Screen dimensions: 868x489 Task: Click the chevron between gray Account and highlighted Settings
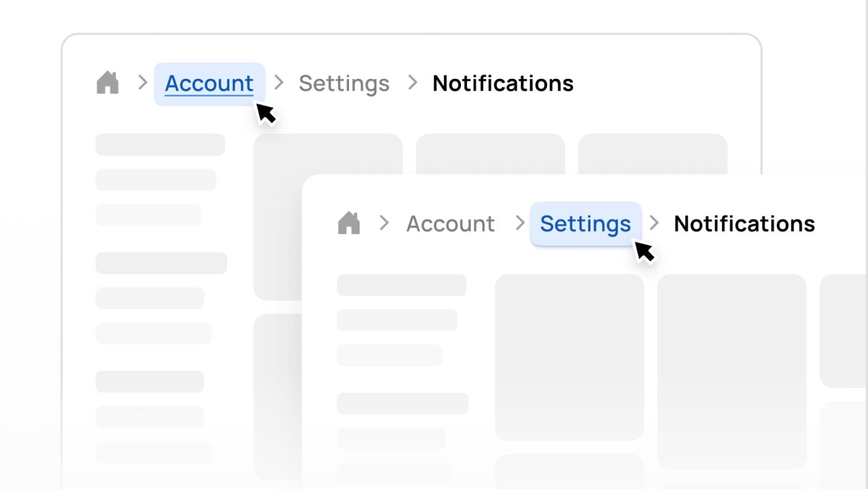pos(520,223)
